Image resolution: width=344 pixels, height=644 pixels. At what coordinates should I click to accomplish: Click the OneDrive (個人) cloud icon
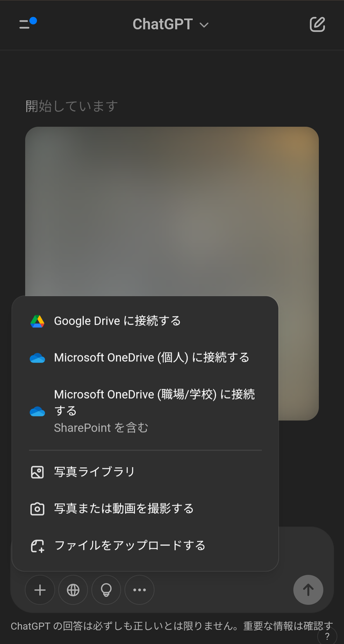(x=37, y=358)
